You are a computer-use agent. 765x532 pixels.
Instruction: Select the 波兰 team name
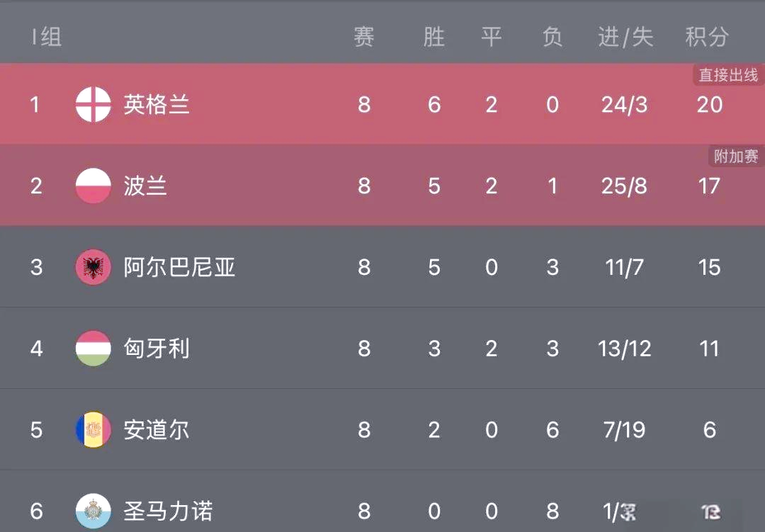(144, 185)
